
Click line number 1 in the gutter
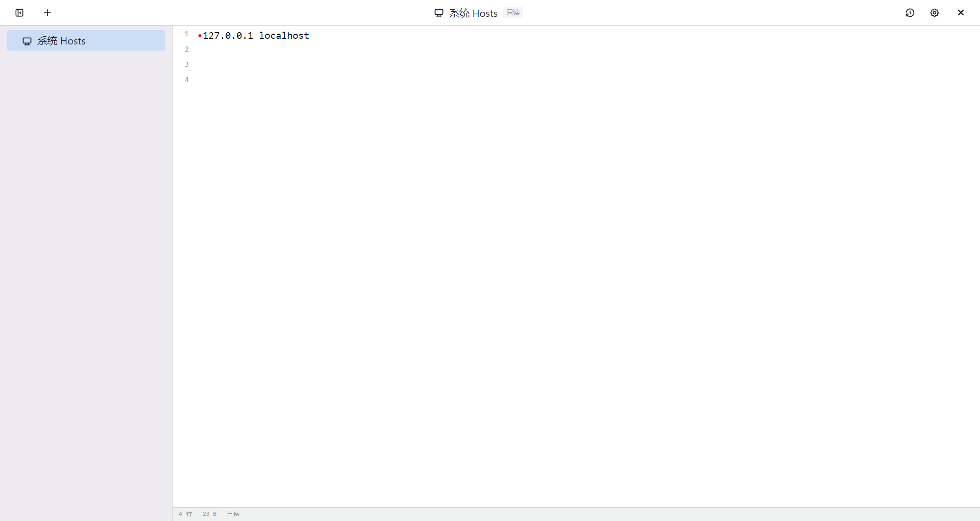[187, 34]
